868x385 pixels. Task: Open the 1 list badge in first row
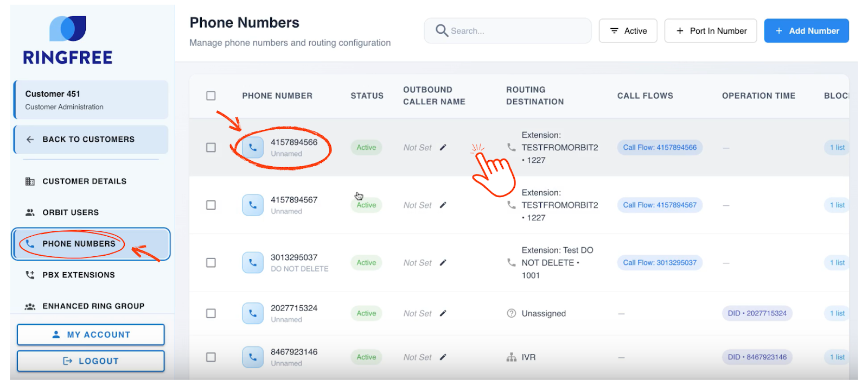[x=837, y=148]
